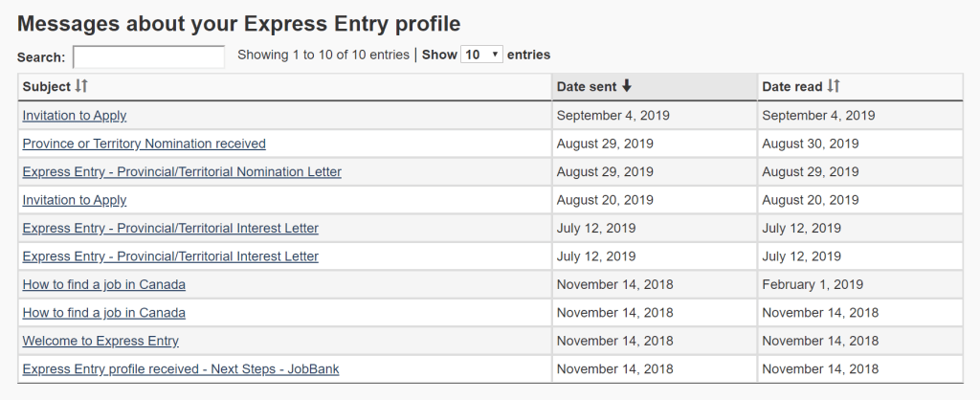The height and width of the screenshot is (400, 980).
Task: Open How to find a job message read November 14
Action: point(103,313)
